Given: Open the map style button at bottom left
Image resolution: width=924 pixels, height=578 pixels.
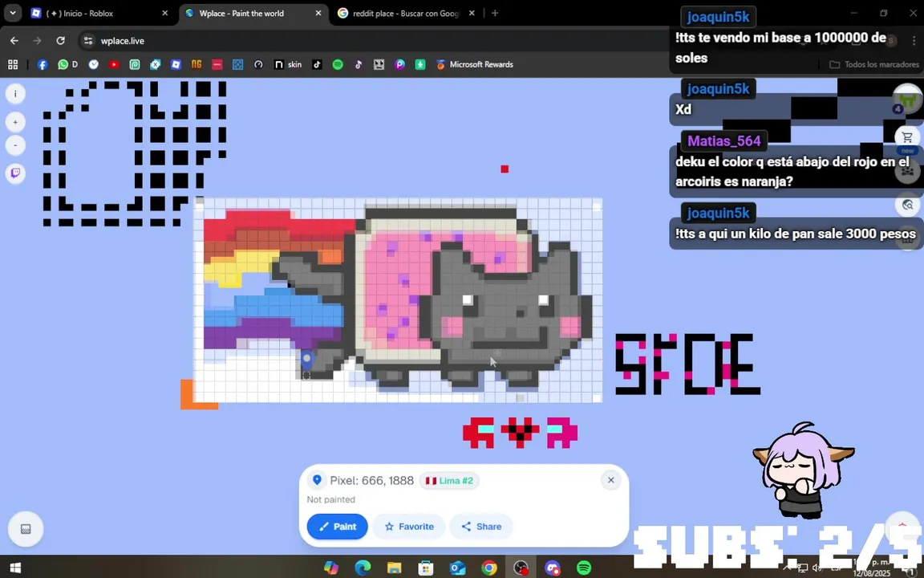Looking at the screenshot, I should click(26, 529).
